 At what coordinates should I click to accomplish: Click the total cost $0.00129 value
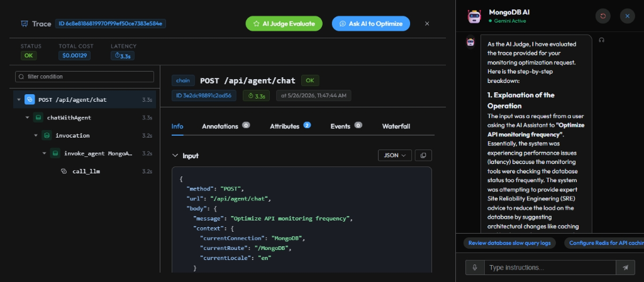[74, 56]
